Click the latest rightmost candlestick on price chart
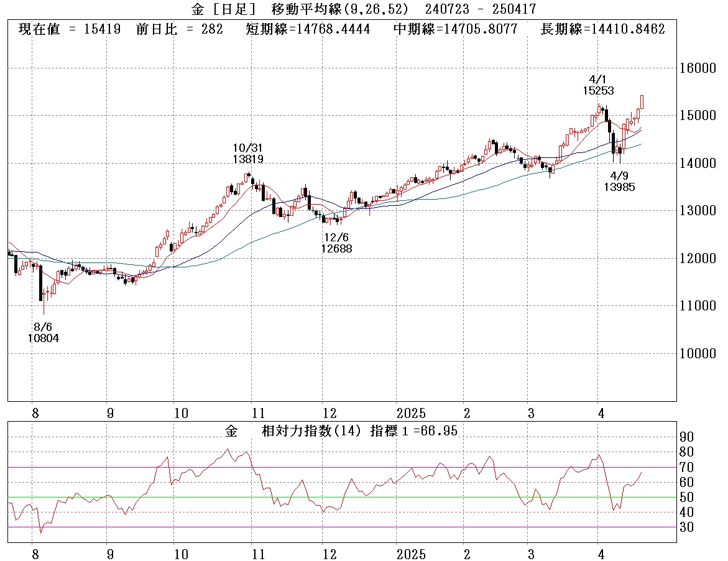The width and height of the screenshot is (728, 561). pos(642,102)
